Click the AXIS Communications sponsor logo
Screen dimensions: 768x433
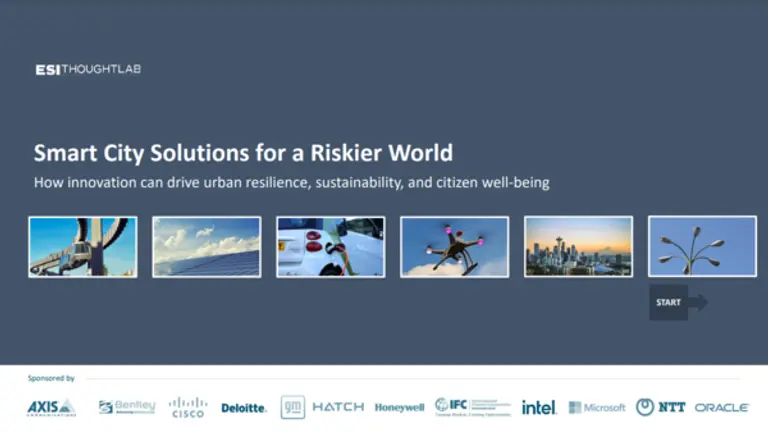51,407
